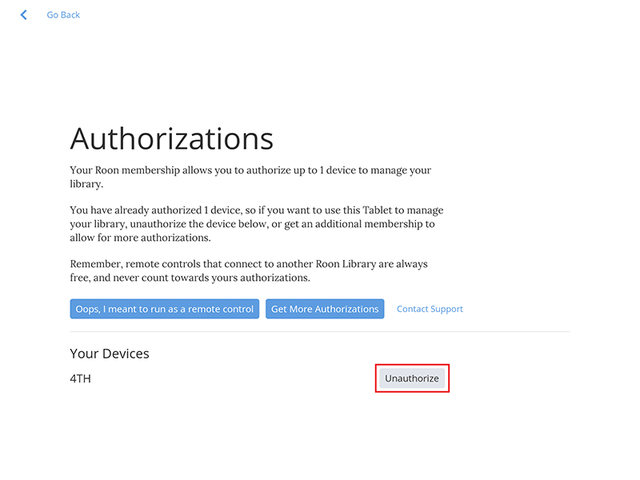Click the Your Devices section title
The image size is (640, 480).
pos(109,353)
